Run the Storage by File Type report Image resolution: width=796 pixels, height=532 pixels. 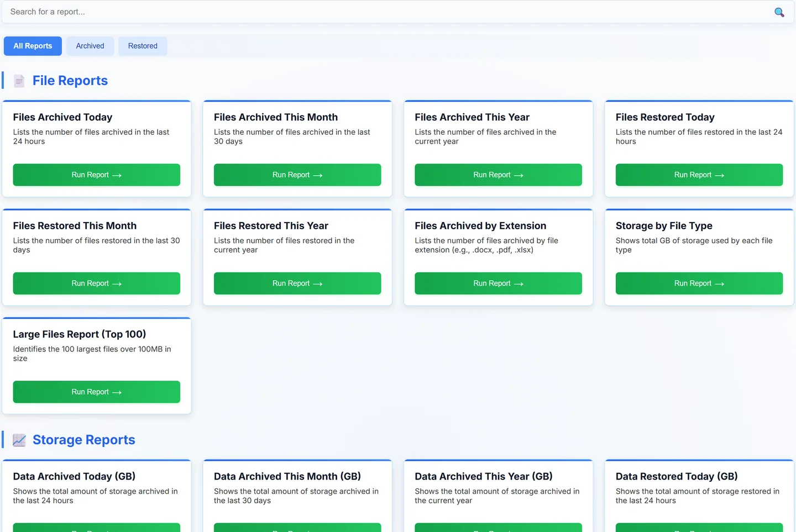pos(699,283)
